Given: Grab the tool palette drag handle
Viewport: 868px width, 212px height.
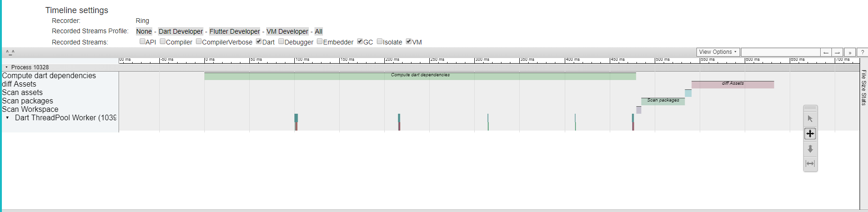Looking at the screenshot, I should (810, 108).
